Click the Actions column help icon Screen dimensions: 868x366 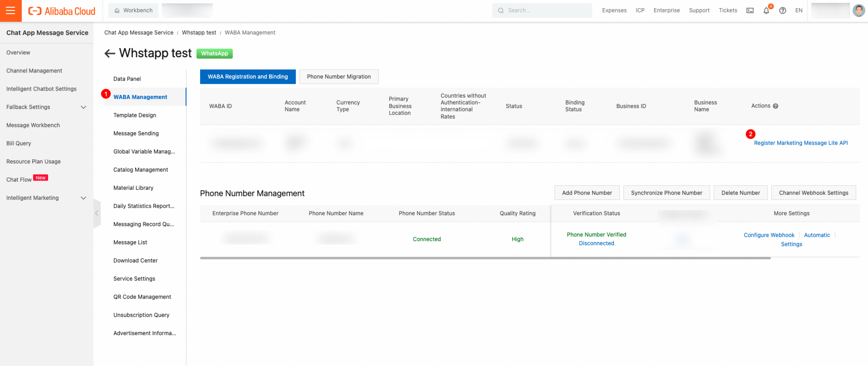tap(775, 106)
